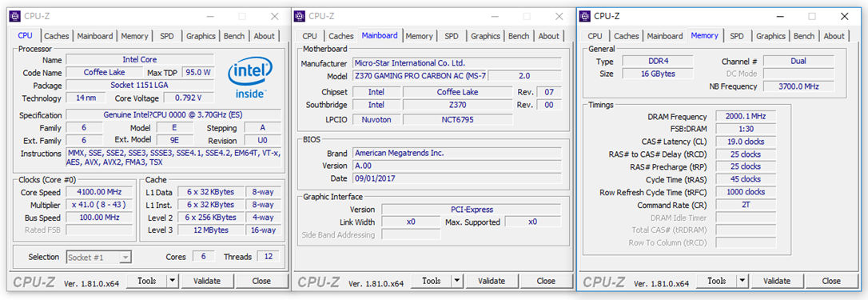Switch to Caches tab in left window

[x=57, y=36]
